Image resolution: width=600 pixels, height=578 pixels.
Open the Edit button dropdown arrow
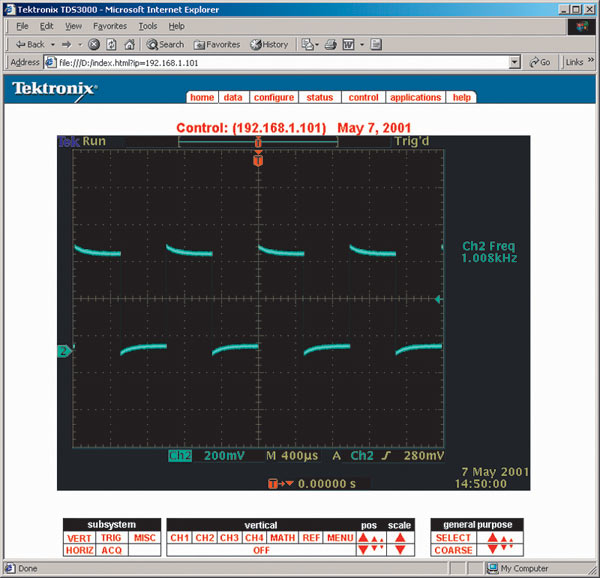(x=362, y=45)
